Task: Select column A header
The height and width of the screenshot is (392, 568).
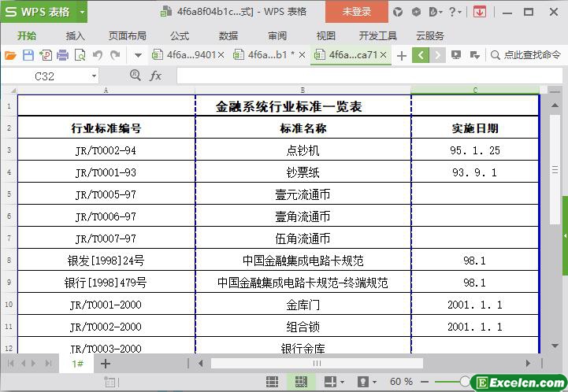Action: (106, 90)
